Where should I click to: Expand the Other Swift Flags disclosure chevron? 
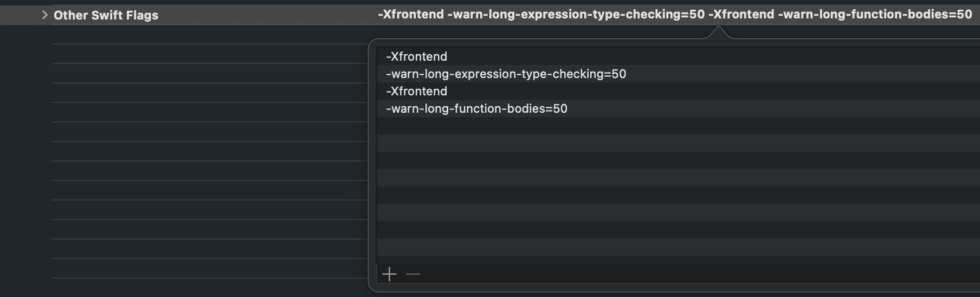click(45, 15)
